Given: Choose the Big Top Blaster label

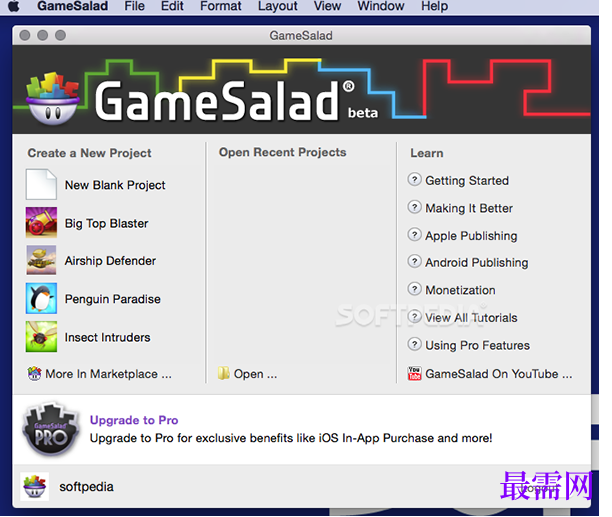Looking at the screenshot, I should coord(107,223).
